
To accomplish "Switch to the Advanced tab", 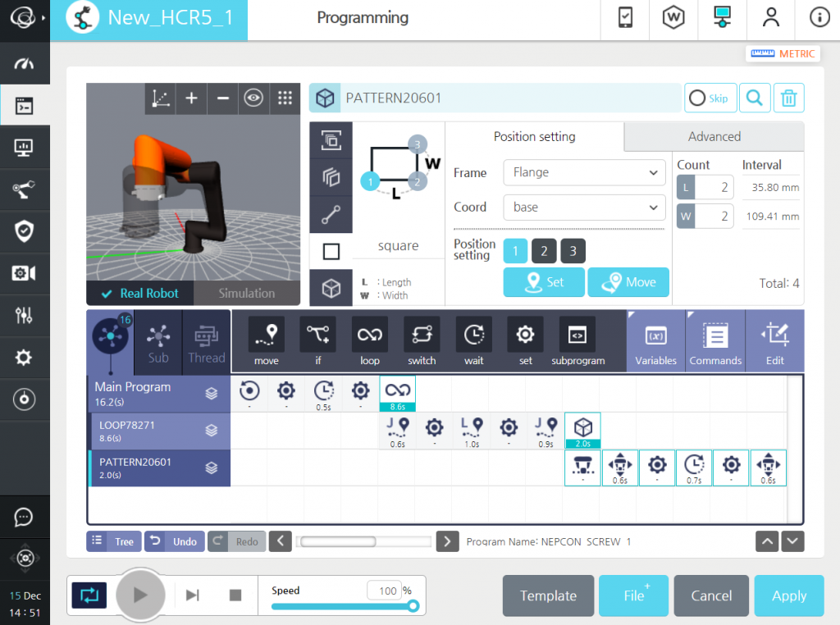I will 713,136.
